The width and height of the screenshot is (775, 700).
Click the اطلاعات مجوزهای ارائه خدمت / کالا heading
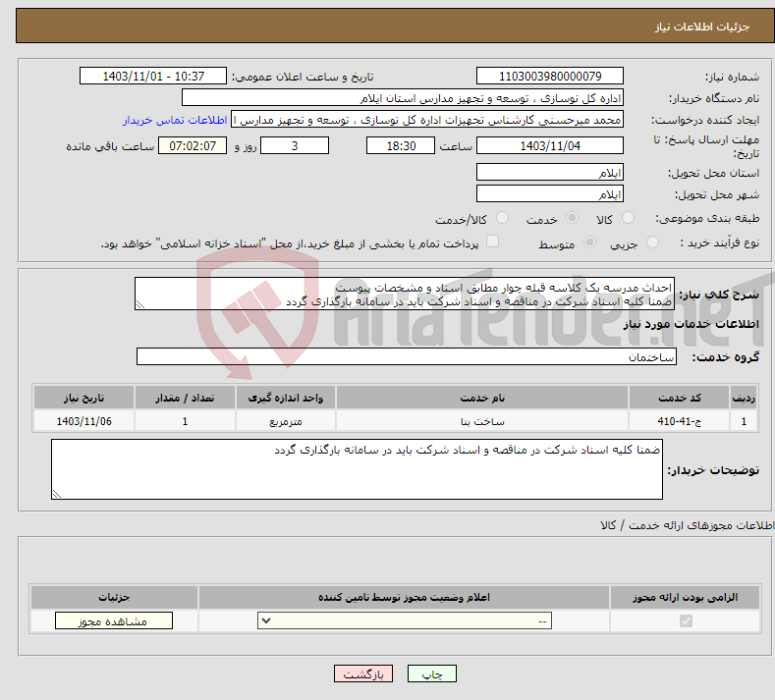(687, 525)
